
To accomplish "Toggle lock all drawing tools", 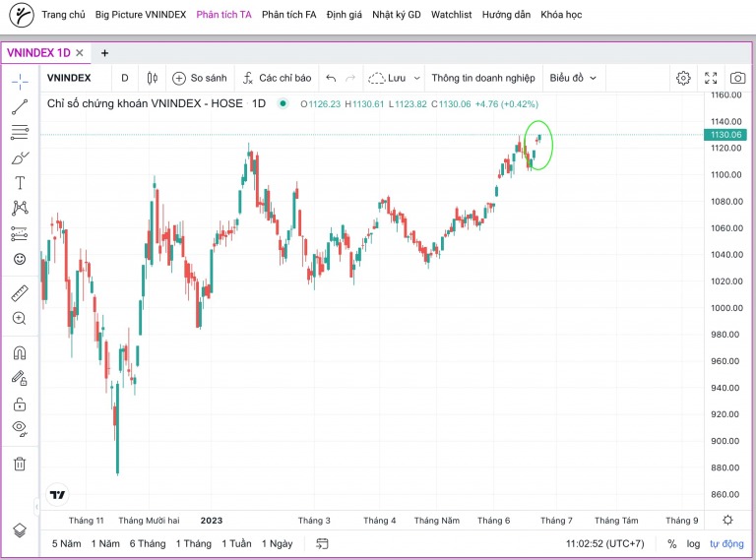I will click(x=20, y=404).
